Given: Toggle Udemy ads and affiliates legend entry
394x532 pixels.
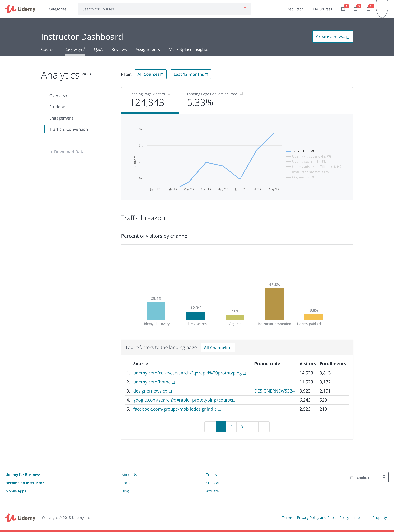Looking at the screenshot, I should click(x=314, y=167).
